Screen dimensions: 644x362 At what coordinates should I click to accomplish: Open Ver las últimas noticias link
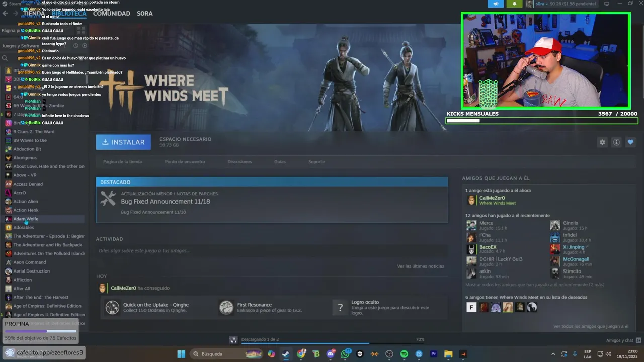(421, 266)
